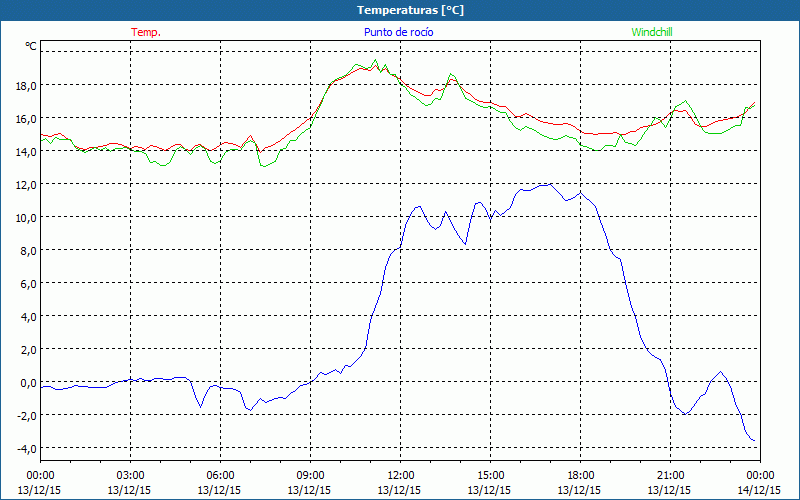800x500 pixels.
Task: Select the red 'Temp.' legend label
Action: coord(146,32)
